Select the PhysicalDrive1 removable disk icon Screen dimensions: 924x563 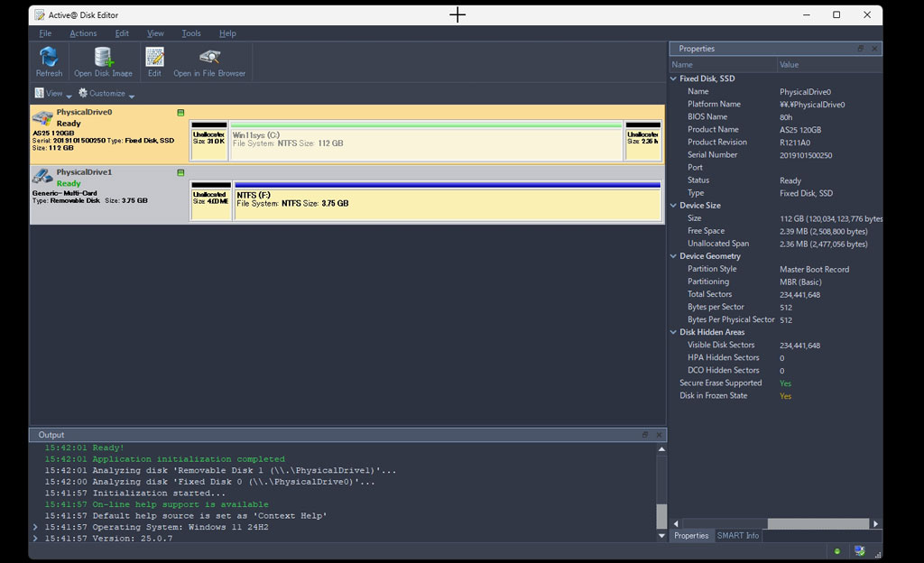coord(42,177)
